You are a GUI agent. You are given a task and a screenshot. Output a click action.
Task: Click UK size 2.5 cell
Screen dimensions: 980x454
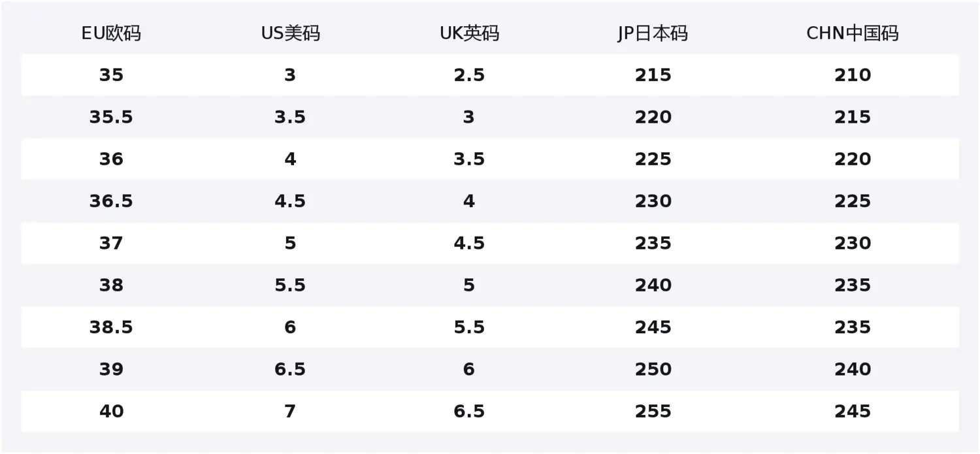pyautogui.click(x=469, y=75)
